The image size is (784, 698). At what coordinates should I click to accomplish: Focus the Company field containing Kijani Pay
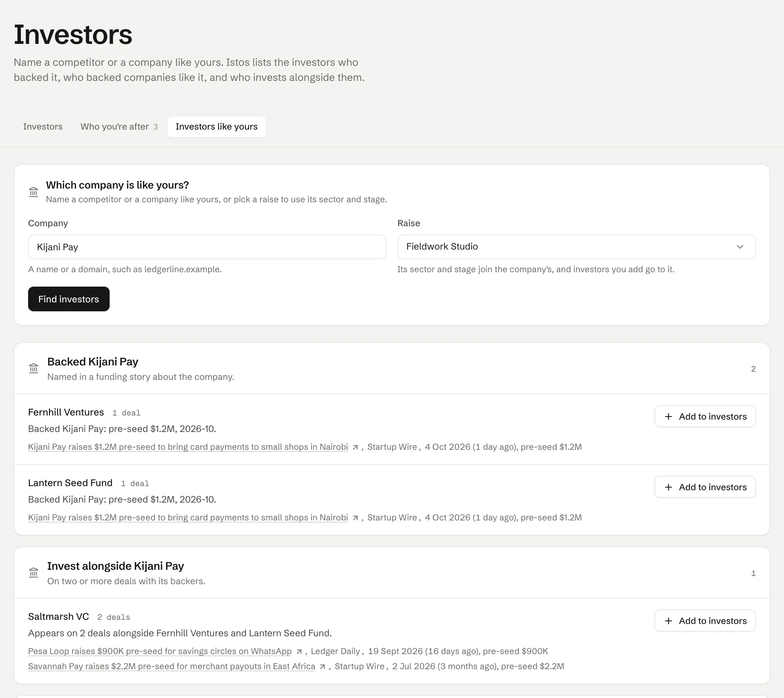point(207,247)
